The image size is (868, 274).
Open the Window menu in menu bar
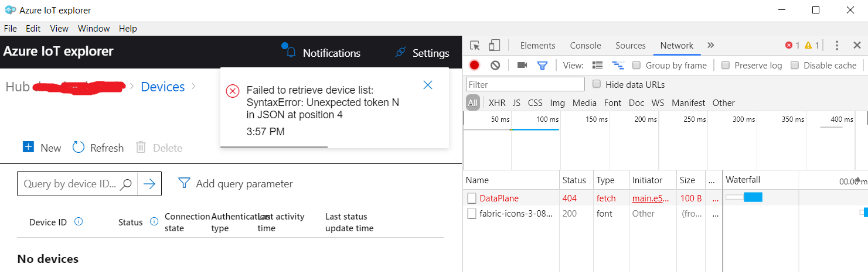pos(94,28)
